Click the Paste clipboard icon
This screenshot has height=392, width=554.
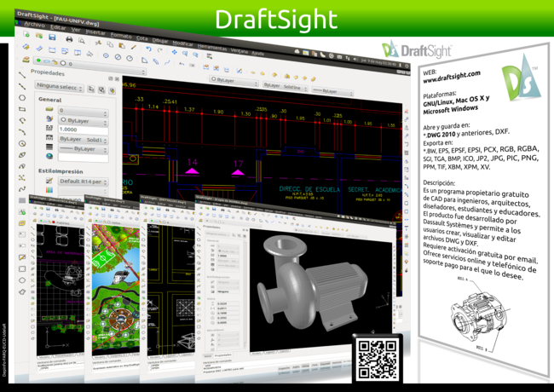point(122,45)
